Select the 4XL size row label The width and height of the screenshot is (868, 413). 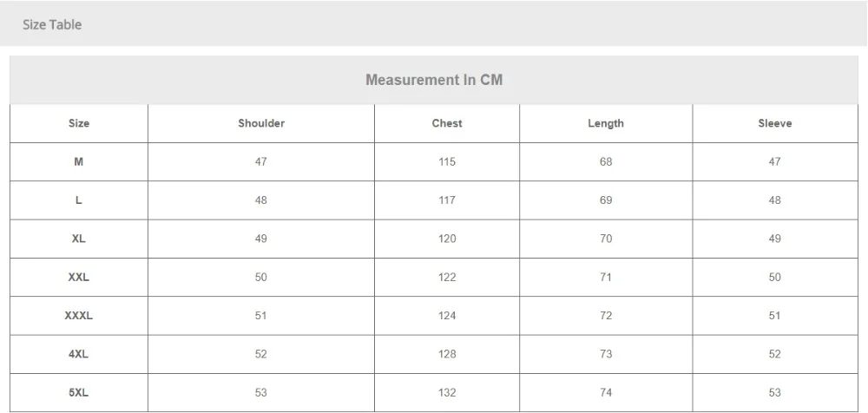coord(79,354)
